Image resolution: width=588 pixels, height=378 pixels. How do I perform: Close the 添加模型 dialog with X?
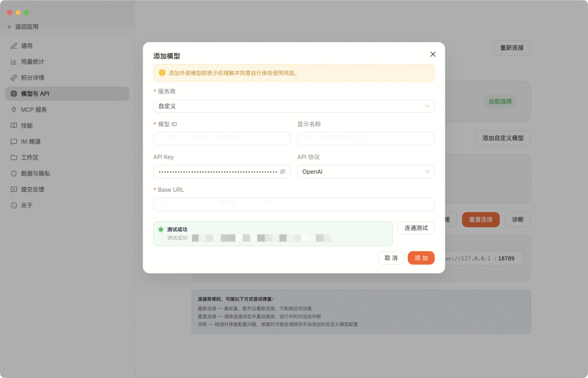click(x=433, y=54)
